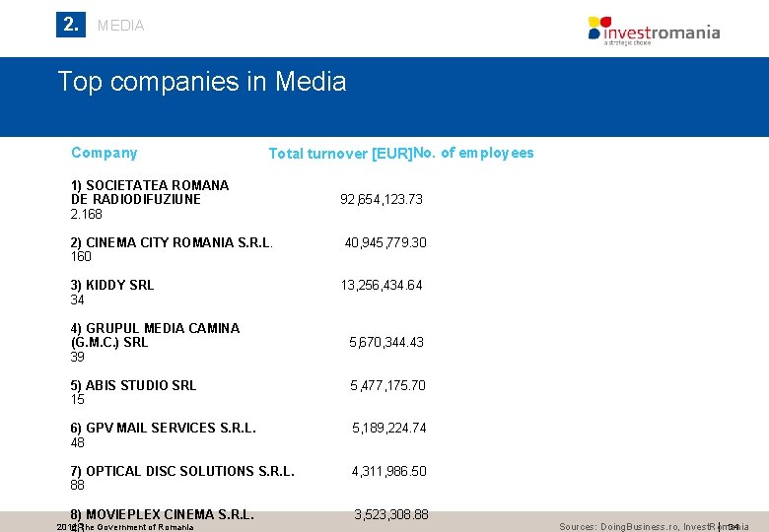The height and width of the screenshot is (532, 769).
Task: Click employee count 48 under GPV MAIL SERVICES
Action: tap(78, 442)
